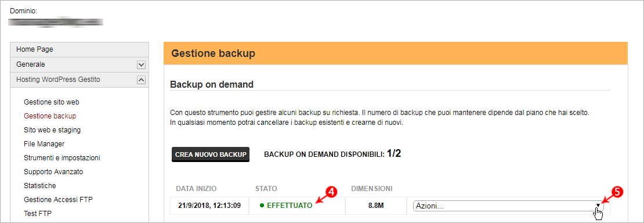Select Gestione sito web link

coord(51,102)
